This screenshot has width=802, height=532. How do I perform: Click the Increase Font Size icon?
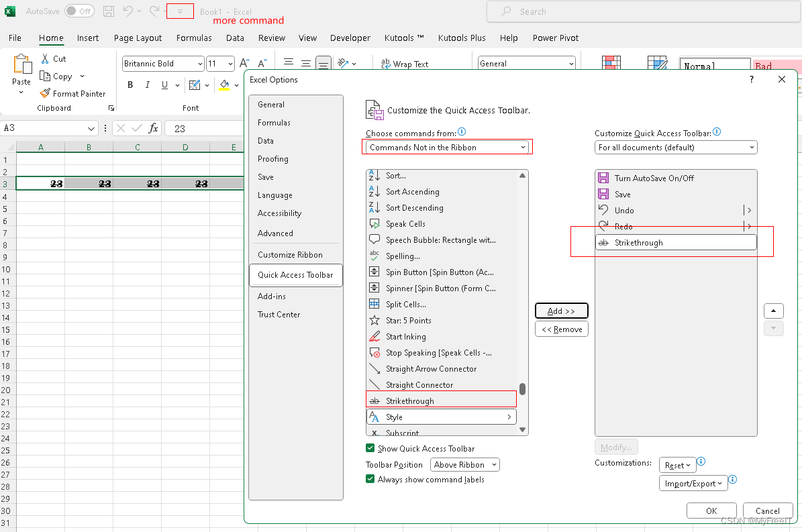pyautogui.click(x=245, y=63)
